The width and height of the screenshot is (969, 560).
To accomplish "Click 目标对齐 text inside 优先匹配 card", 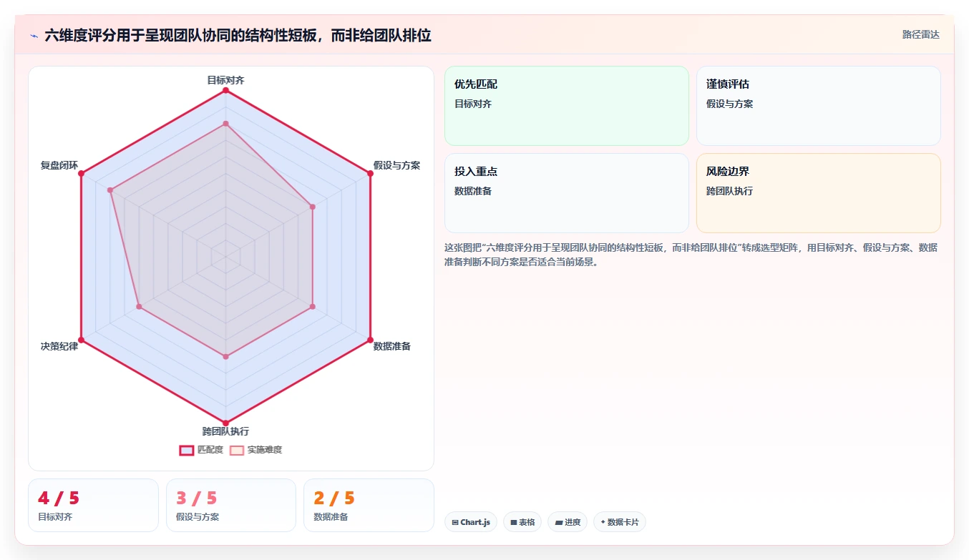I will pos(473,104).
